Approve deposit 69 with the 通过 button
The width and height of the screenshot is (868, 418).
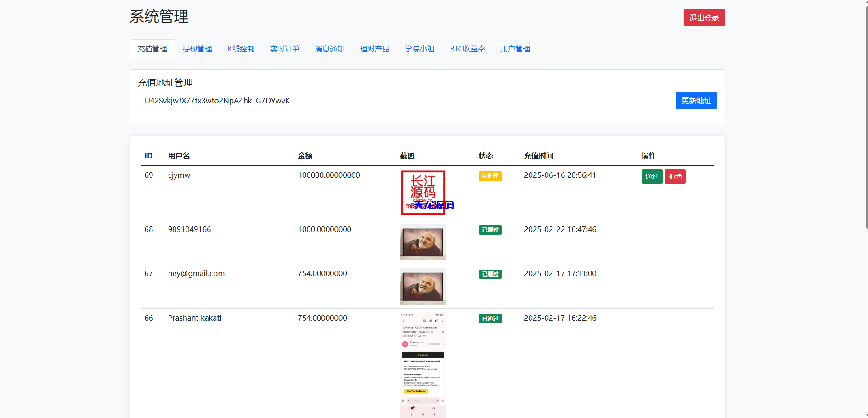coord(652,176)
